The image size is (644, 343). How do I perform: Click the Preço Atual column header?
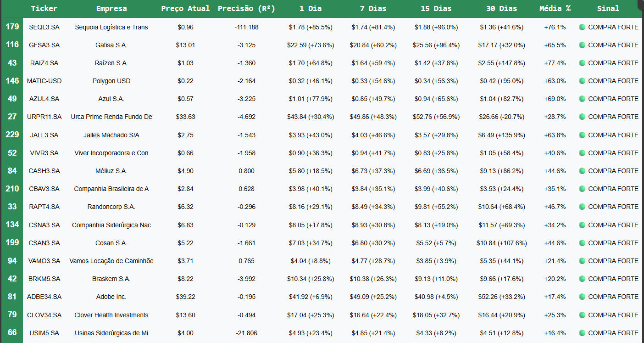(x=185, y=9)
